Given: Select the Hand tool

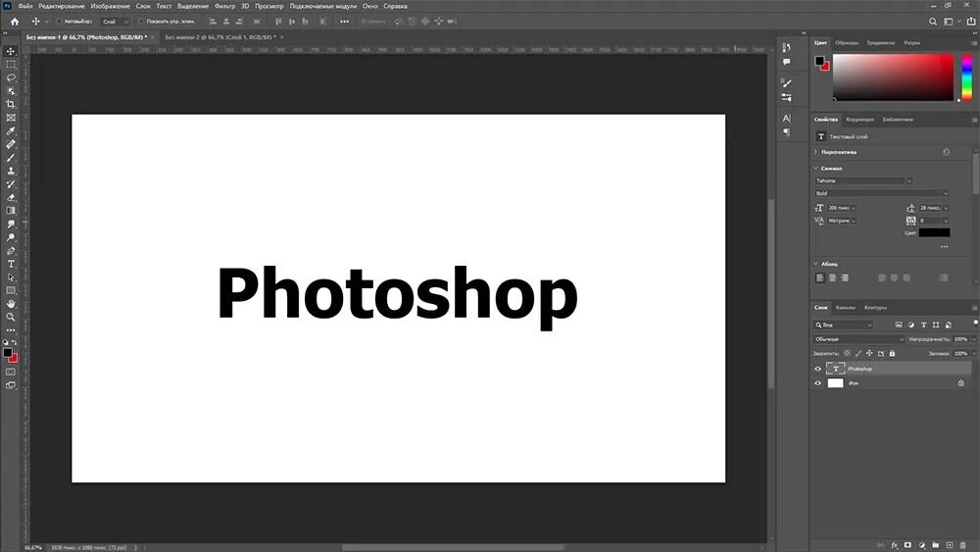Looking at the screenshot, I should pyautogui.click(x=11, y=304).
